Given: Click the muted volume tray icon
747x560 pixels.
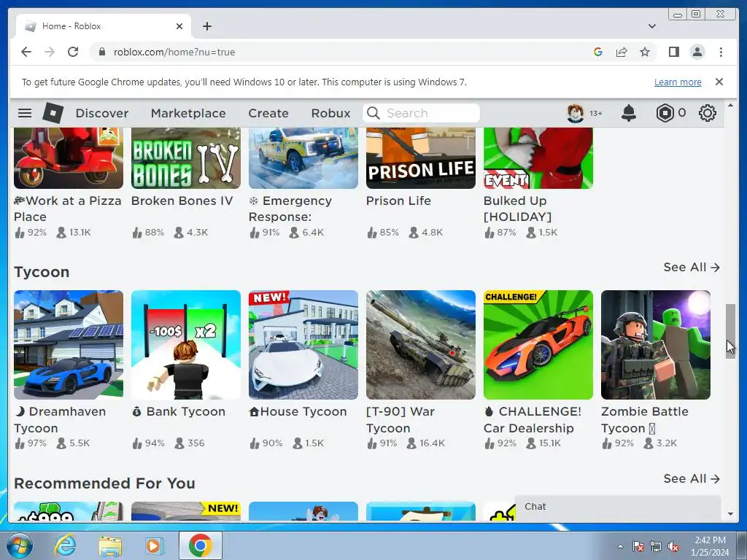Looking at the screenshot, I should [x=673, y=547].
